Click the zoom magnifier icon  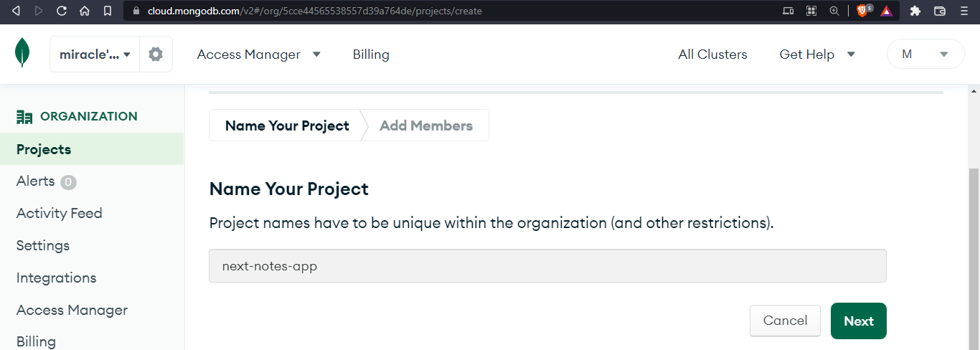coord(834,11)
